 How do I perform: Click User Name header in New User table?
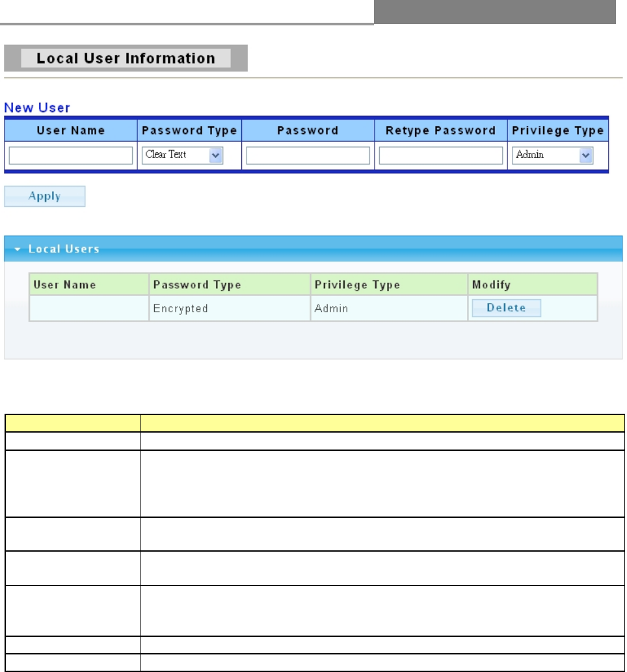(71, 130)
